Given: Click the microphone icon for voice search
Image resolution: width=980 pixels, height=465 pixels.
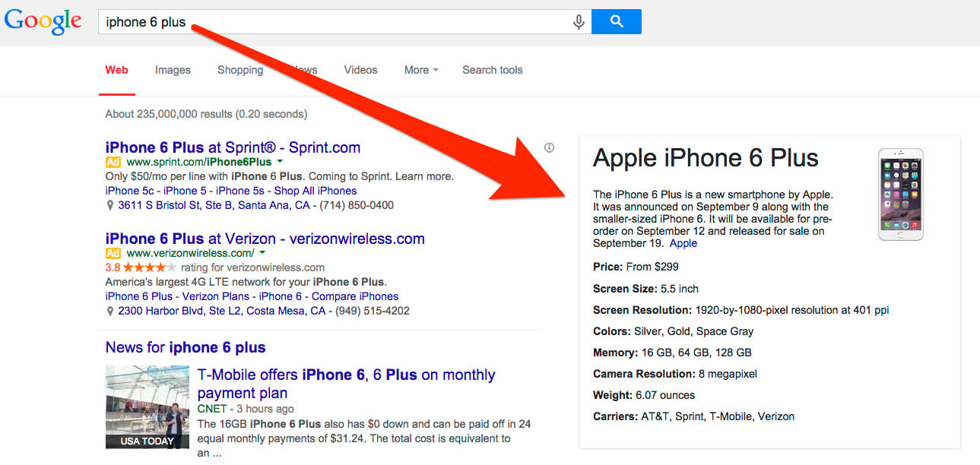Looking at the screenshot, I should [x=579, y=21].
